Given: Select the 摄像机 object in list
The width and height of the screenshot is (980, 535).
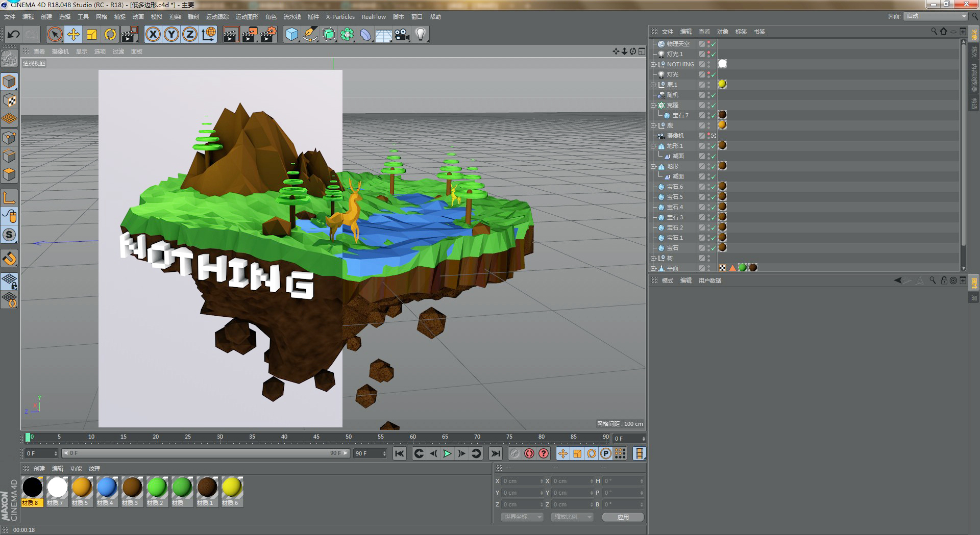Looking at the screenshot, I should pos(675,136).
